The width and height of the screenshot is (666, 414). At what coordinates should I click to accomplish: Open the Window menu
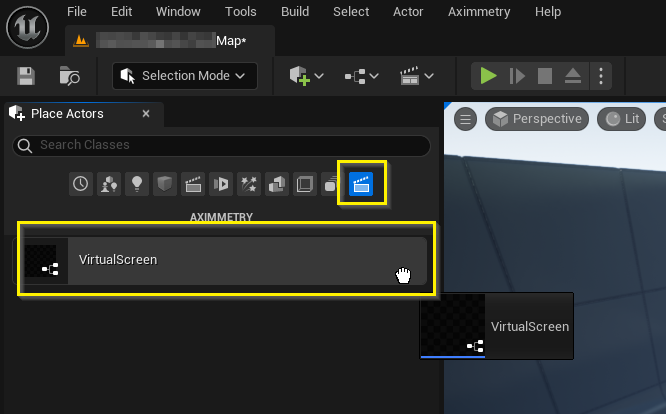(178, 12)
